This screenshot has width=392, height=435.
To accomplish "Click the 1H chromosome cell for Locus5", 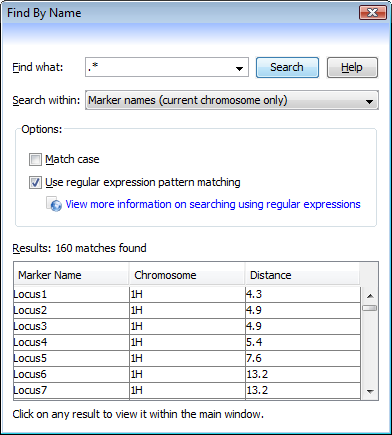I will tap(187, 358).
